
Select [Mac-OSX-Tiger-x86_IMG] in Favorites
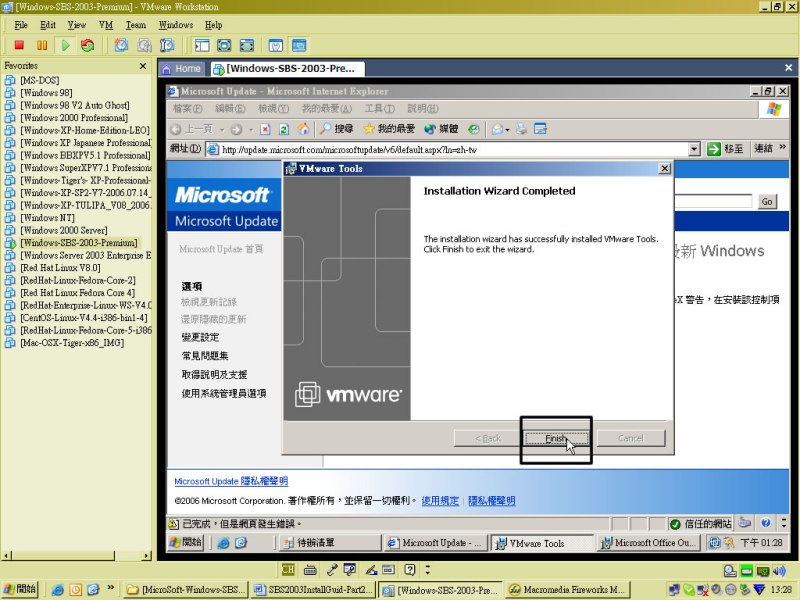72,343
